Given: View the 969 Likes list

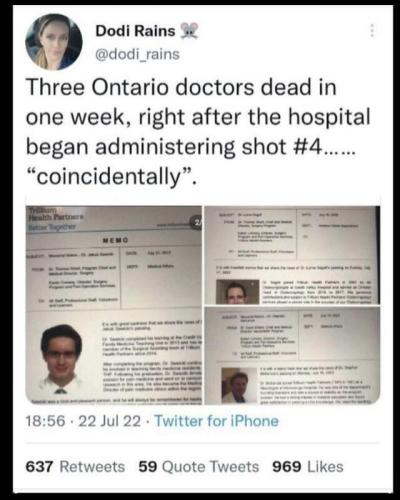Looking at the screenshot, I should click(x=308, y=466).
